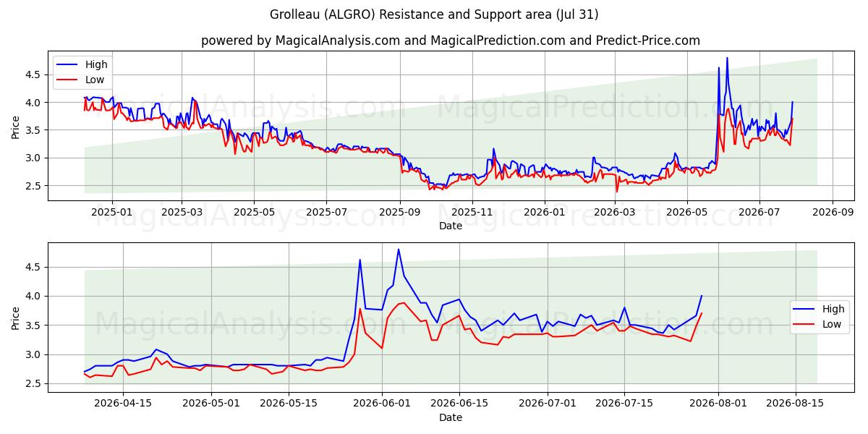Click the '2026-04-15' x-axis label in bottom chart

[123, 403]
